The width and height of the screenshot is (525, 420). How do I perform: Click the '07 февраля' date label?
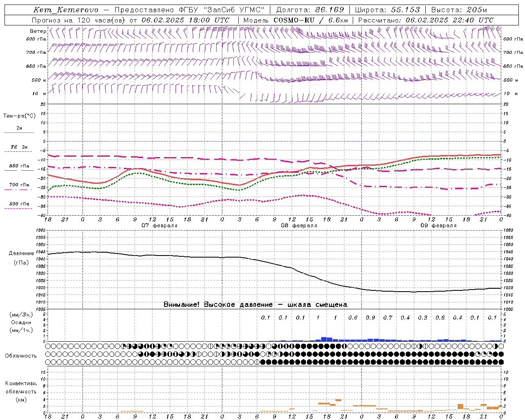[160, 226]
